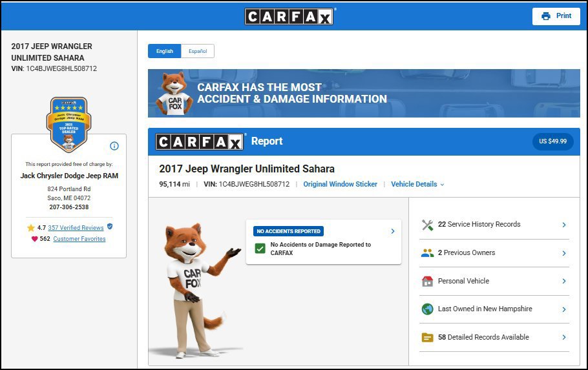Click the Previous Owners people icon
This screenshot has height=370, width=588.
[x=428, y=253]
